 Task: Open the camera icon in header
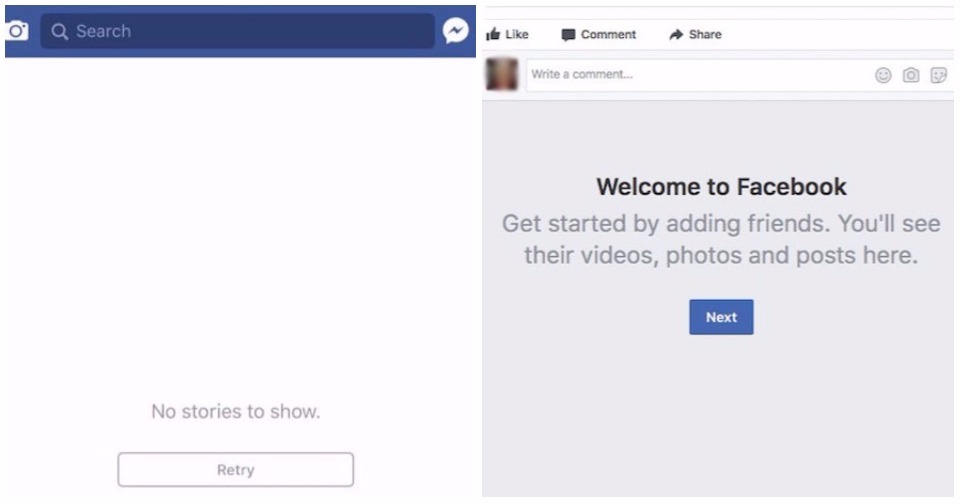17,31
